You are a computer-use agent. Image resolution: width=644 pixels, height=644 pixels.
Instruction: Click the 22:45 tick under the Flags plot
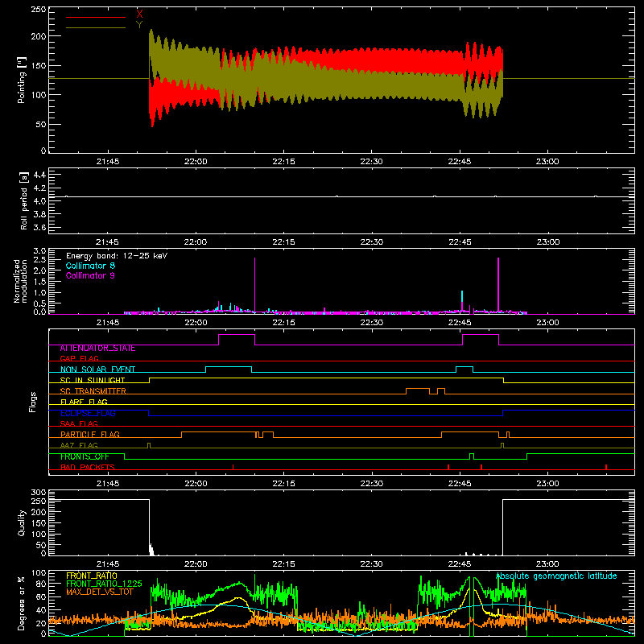460,484
